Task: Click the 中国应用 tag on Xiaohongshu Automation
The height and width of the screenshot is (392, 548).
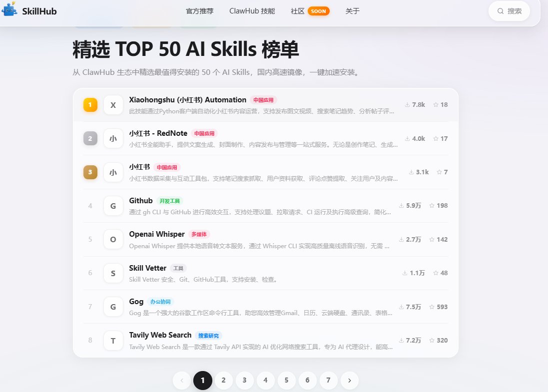Action: 264,100
